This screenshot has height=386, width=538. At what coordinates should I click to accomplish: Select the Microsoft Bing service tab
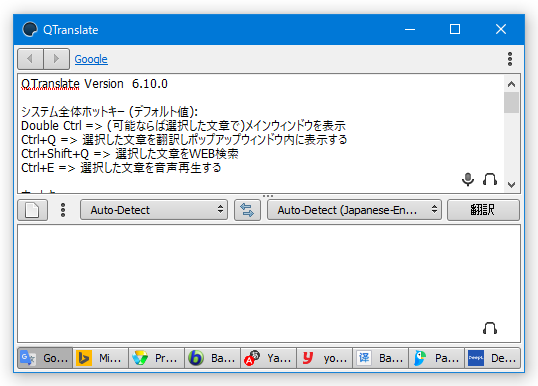click(101, 358)
